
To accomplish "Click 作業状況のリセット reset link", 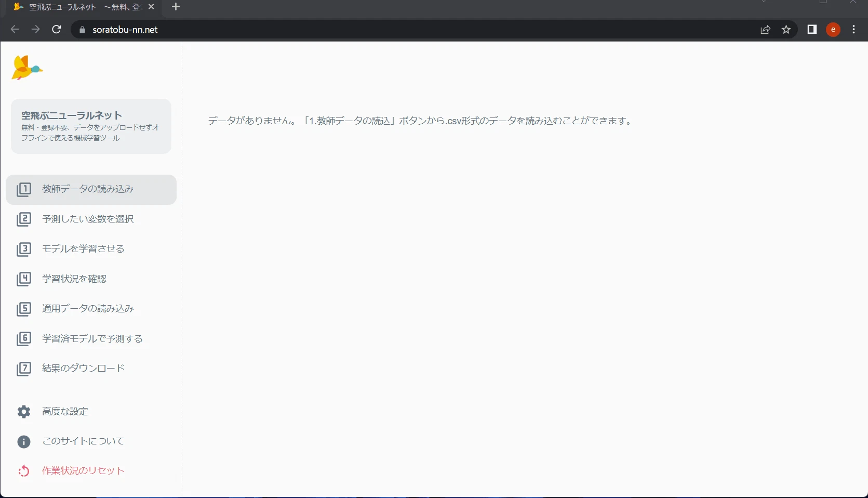I will [91, 471].
